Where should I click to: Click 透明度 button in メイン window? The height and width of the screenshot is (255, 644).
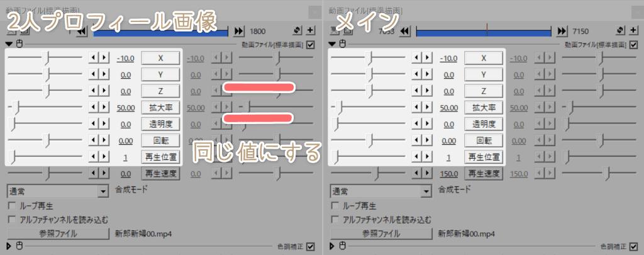click(x=484, y=124)
